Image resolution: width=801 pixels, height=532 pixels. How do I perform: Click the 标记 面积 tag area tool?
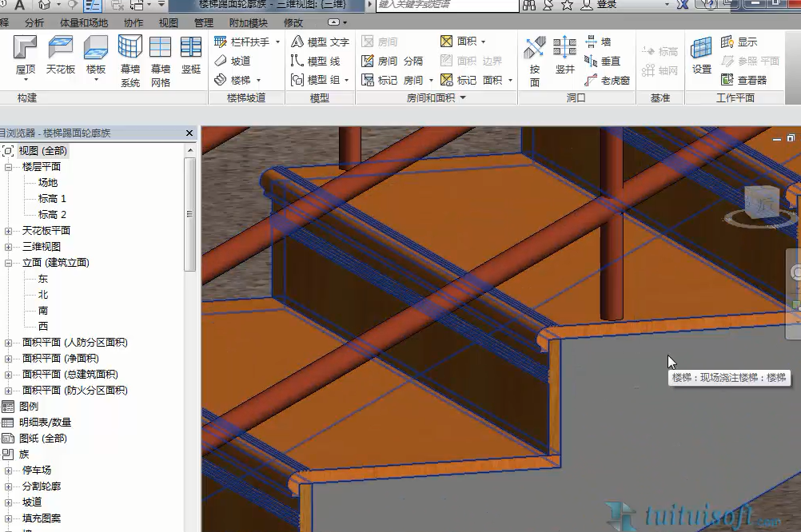(x=471, y=80)
